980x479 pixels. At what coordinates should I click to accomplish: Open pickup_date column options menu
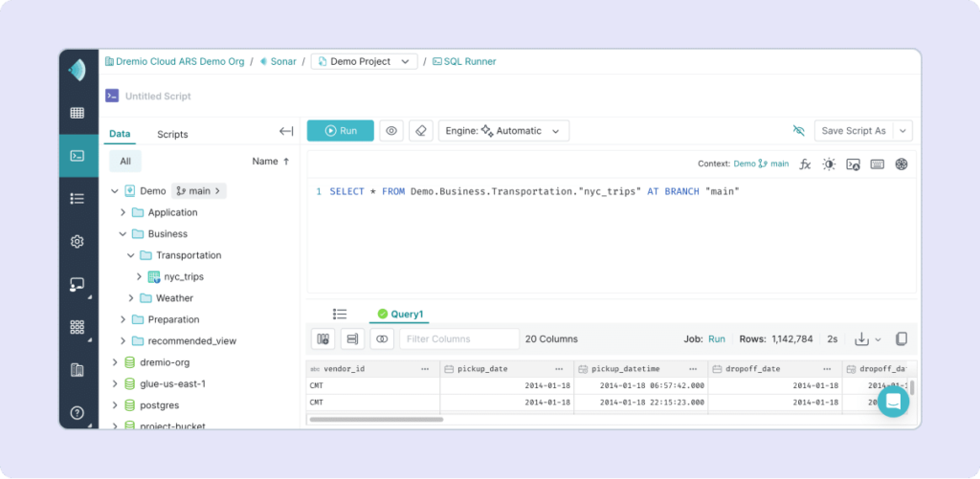click(x=559, y=369)
